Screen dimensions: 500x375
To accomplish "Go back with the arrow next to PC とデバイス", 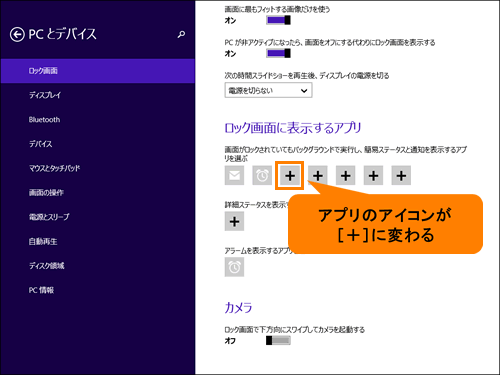I will click(x=17, y=34).
